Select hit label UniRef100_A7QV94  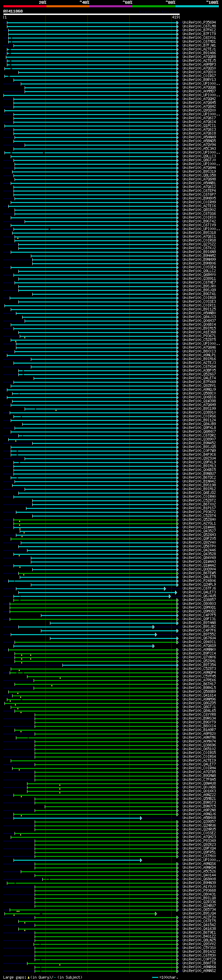click(199, 145)
